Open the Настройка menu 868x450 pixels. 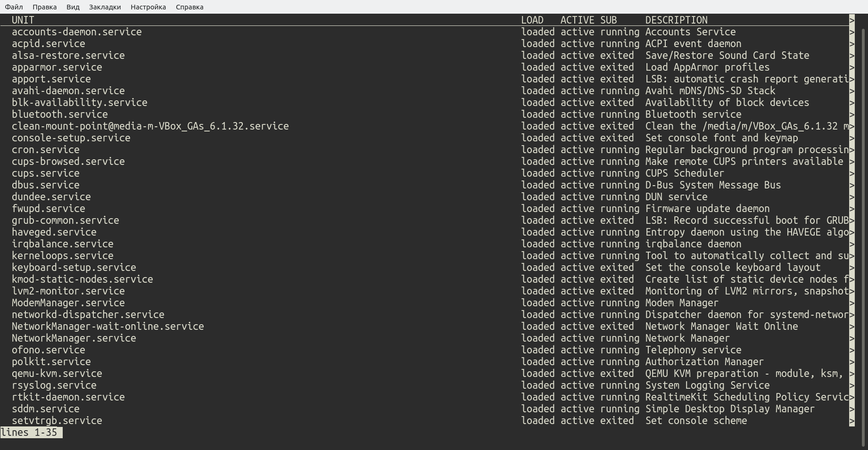coord(148,7)
